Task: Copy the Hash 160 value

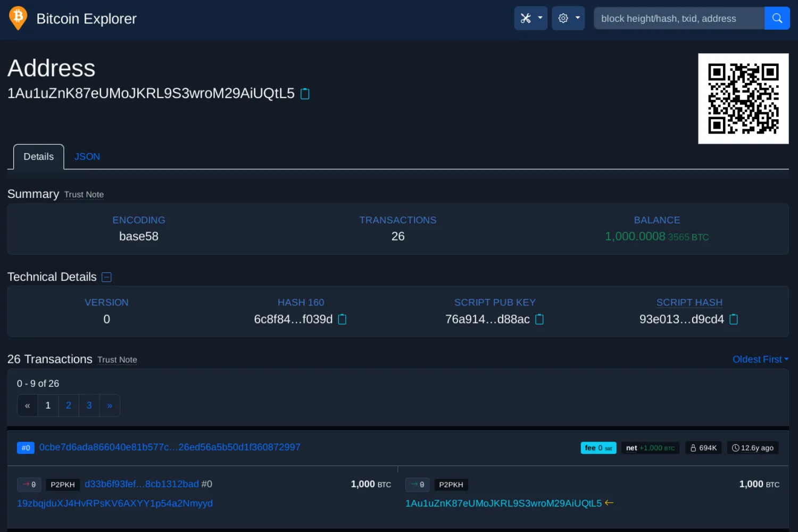Action: 342,319
